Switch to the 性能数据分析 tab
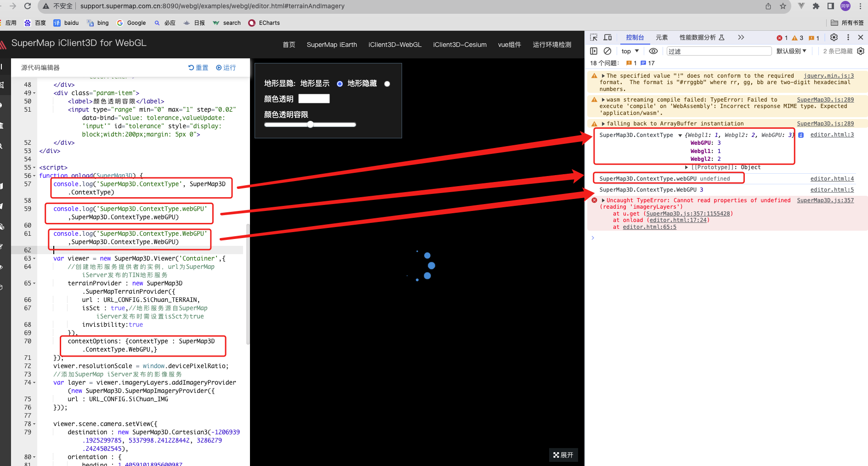Viewport: 868px width, 466px height. [x=702, y=38]
